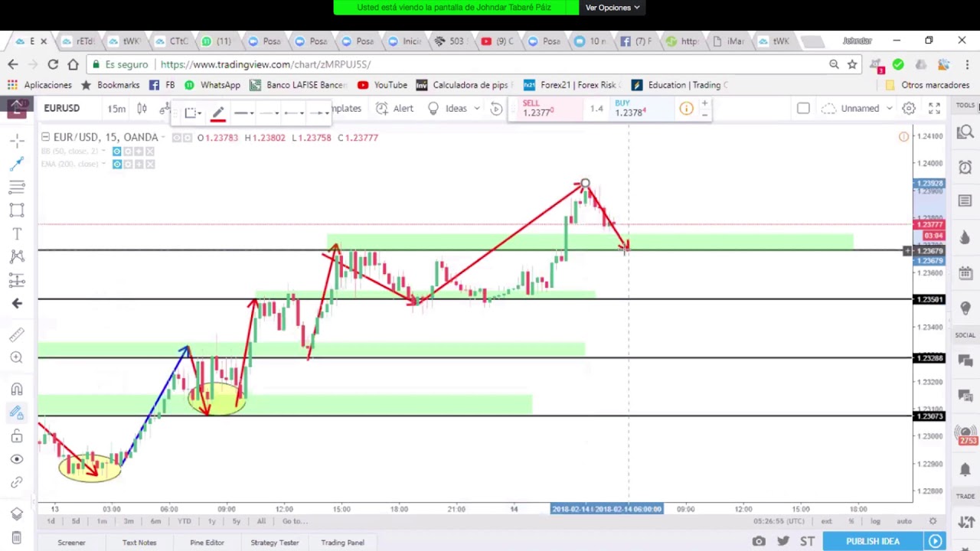Remove the BB indicator
The image size is (980, 551).
[x=150, y=152]
